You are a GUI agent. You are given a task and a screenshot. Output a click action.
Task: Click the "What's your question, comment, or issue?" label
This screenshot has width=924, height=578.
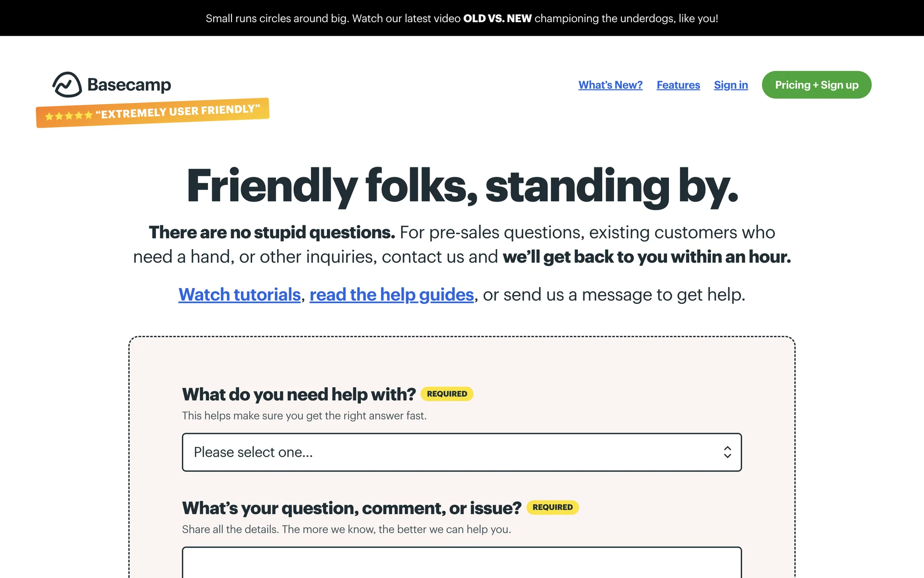click(x=351, y=508)
